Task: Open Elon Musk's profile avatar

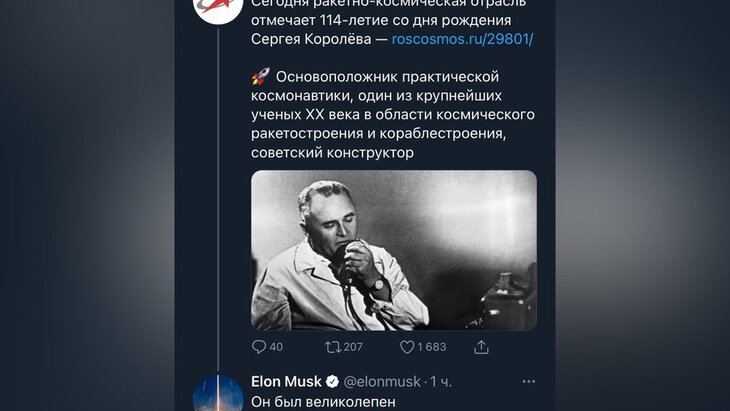Action: (217, 393)
